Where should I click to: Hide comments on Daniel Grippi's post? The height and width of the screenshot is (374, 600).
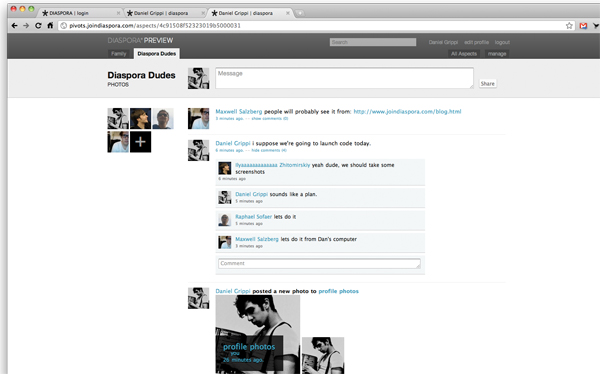point(269,150)
